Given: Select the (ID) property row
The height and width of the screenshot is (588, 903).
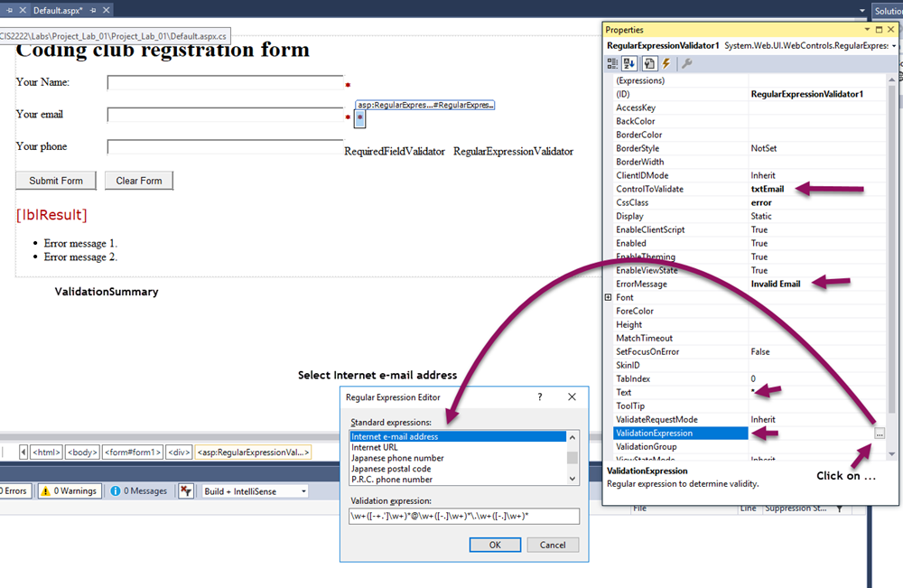Looking at the screenshot, I should click(749, 94).
